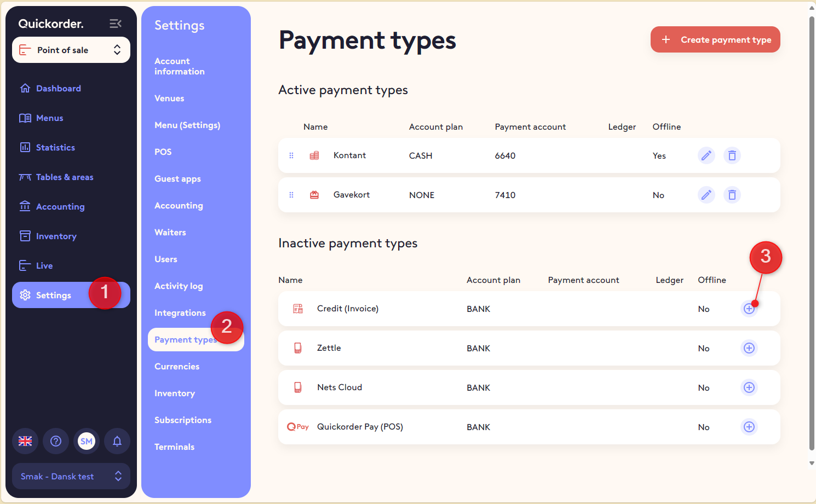Open the SM user profile menu

[x=87, y=441]
